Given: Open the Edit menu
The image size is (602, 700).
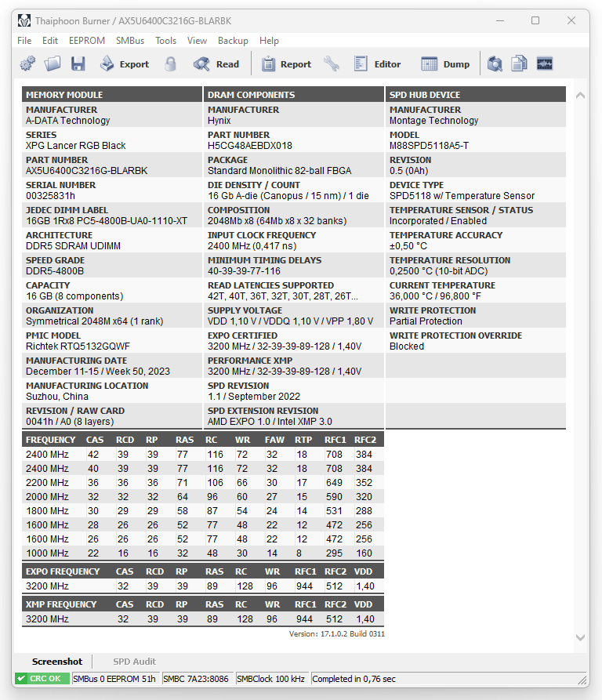Looking at the screenshot, I should [50, 41].
